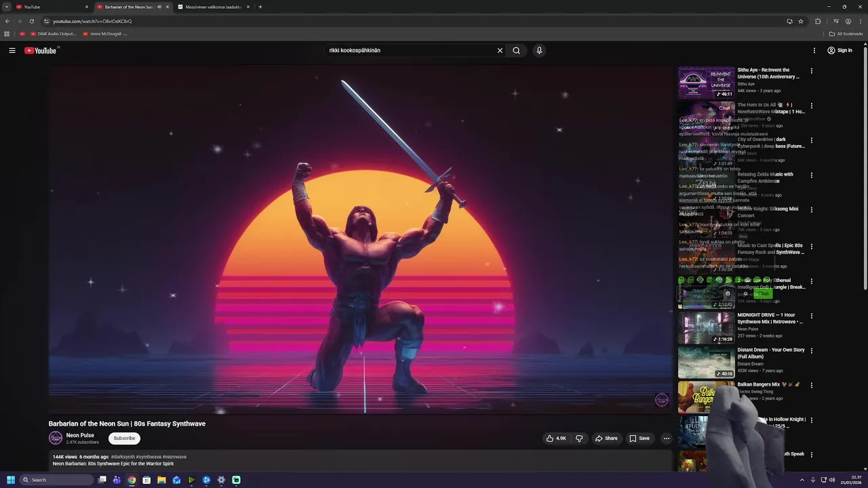Like the video with thumbs up
868x488 pixels.
pos(556,439)
